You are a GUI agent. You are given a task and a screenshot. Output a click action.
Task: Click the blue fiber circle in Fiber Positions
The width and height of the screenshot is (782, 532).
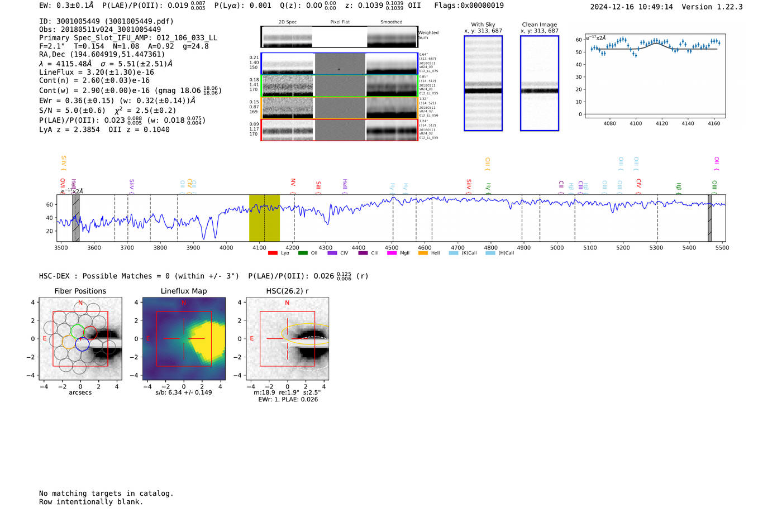(x=82, y=344)
